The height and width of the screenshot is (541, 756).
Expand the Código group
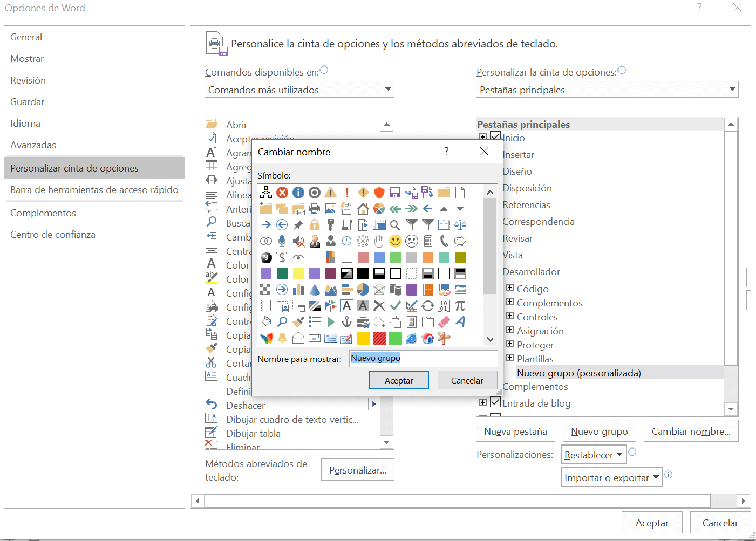510,287
